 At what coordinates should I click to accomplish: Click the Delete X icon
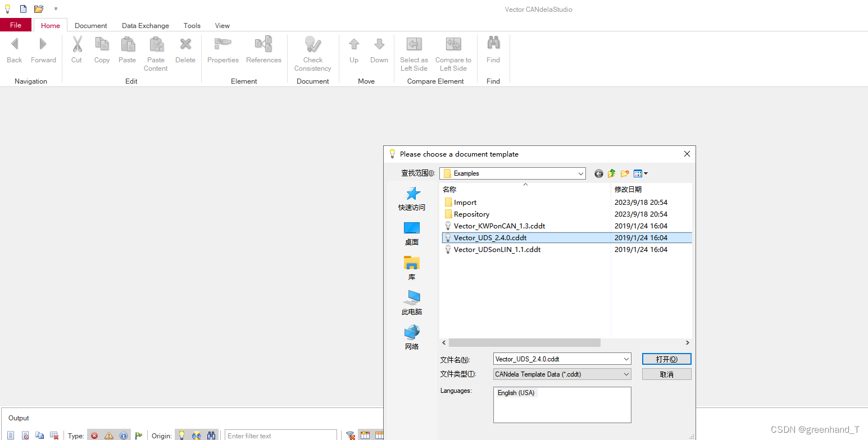pos(185,44)
